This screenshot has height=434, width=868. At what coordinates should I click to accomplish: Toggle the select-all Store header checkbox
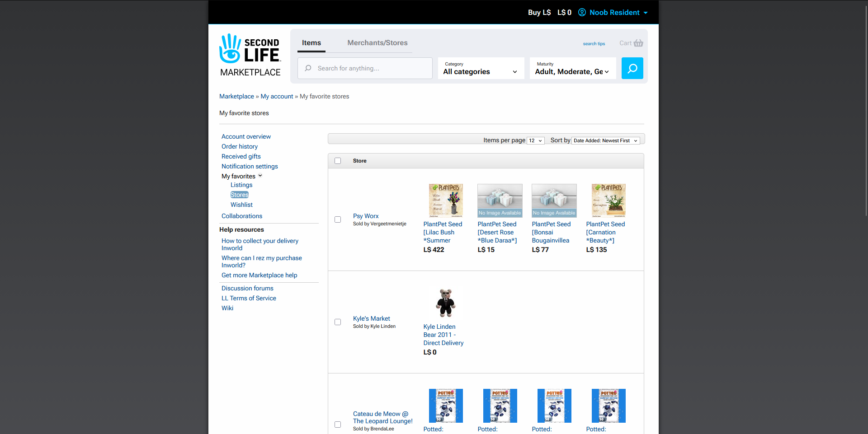(x=338, y=161)
